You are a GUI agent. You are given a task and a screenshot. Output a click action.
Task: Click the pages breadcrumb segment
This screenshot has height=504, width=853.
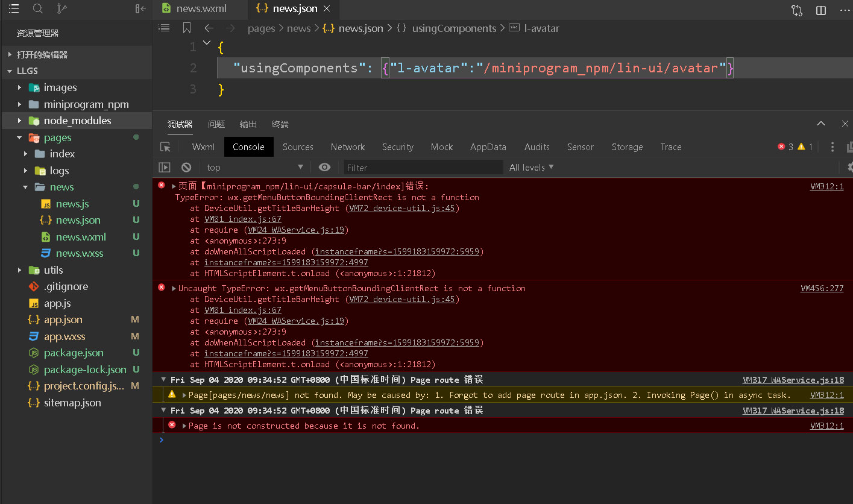261,28
